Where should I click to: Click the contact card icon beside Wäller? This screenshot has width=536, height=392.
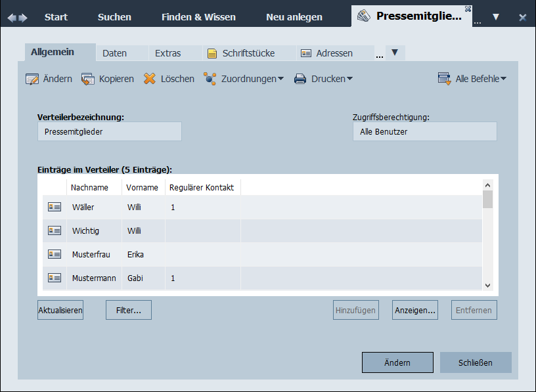(x=55, y=207)
